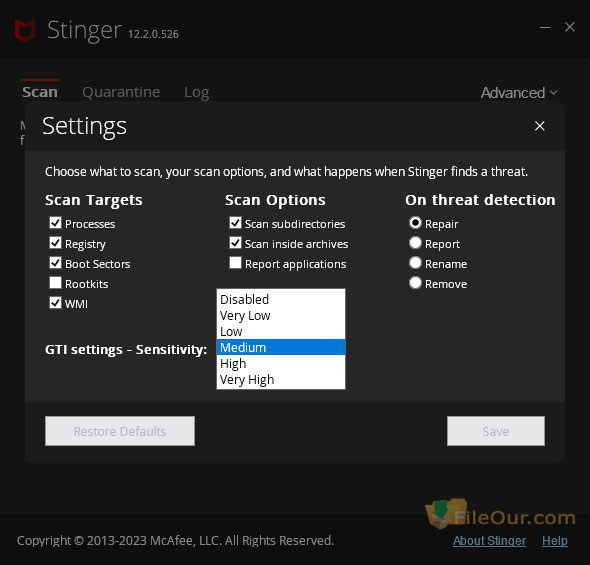Screen dimensions: 590x565
Task: Click the version number 12.2.0.526
Action: click(x=154, y=34)
